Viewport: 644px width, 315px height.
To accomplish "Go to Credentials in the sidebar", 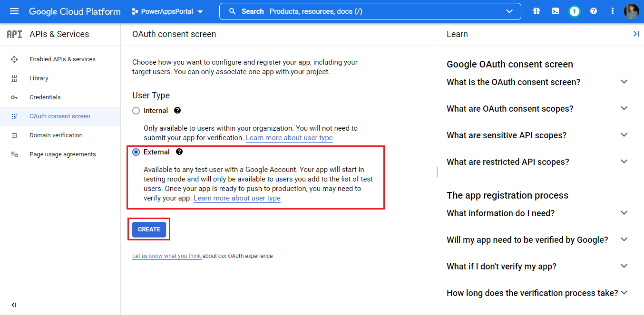I will coord(45,97).
